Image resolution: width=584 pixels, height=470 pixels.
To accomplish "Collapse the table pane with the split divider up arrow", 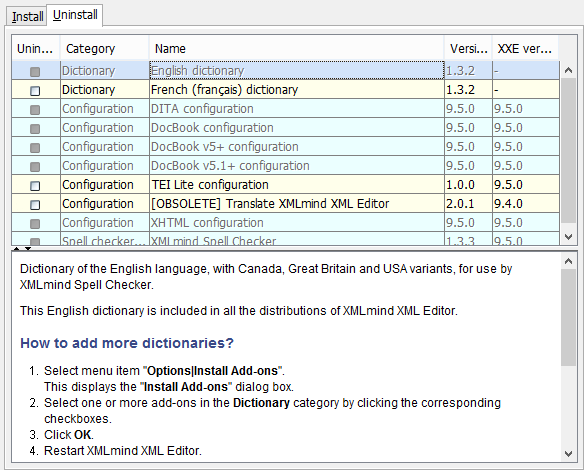I will coord(16,248).
